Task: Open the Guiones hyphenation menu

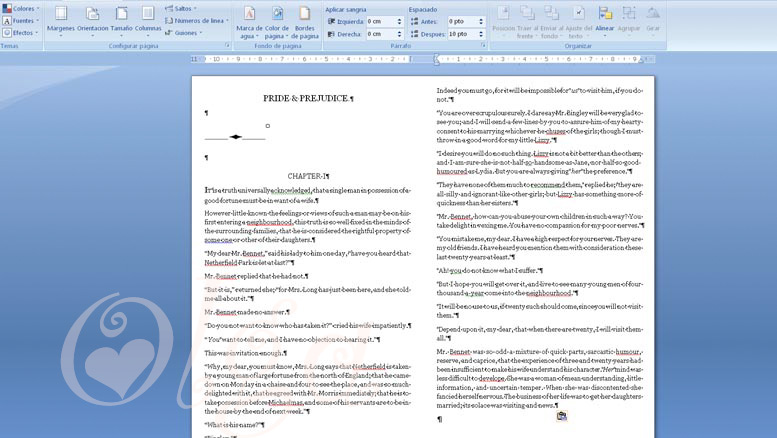Action: pos(184,33)
